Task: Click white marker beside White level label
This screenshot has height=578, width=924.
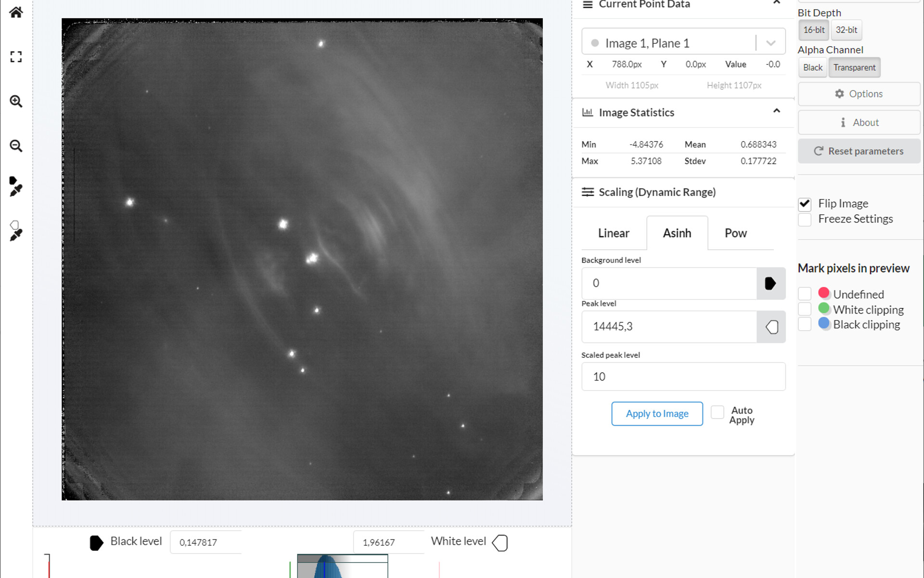Action: coord(500,543)
